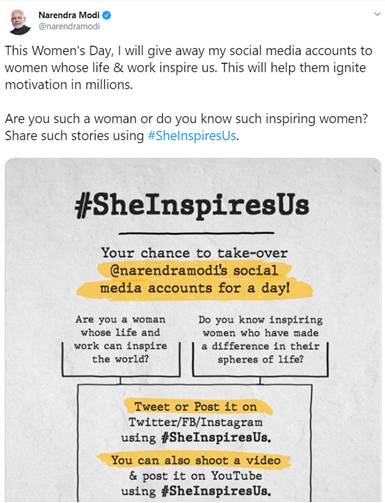Follow the blue #SheInspiresUs hashtag link

point(192,136)
